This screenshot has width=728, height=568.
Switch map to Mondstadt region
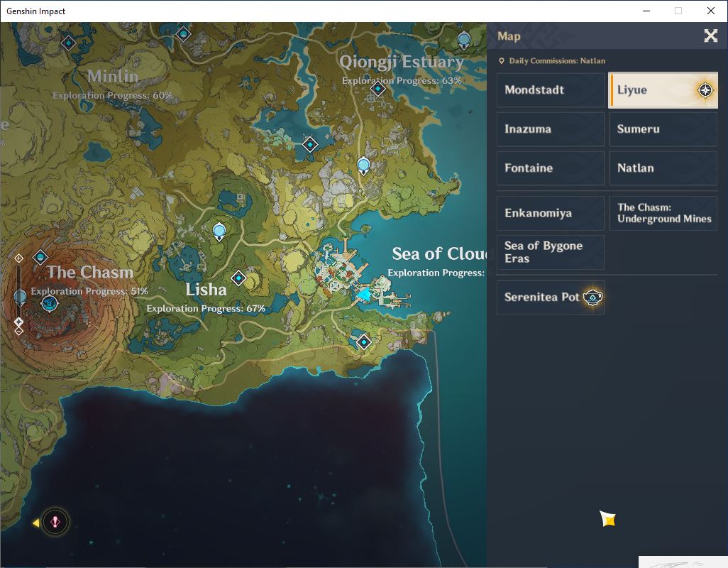(x=551, y=90)
